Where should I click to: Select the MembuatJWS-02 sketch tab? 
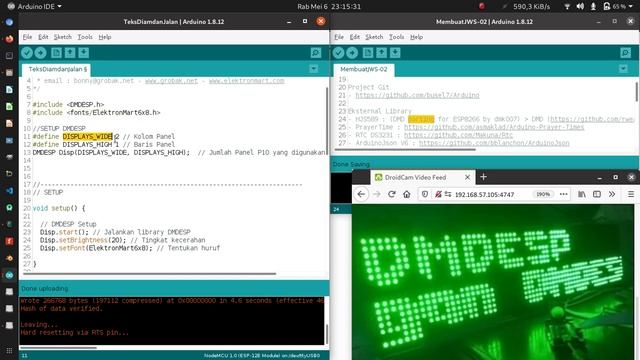point(364,69)
